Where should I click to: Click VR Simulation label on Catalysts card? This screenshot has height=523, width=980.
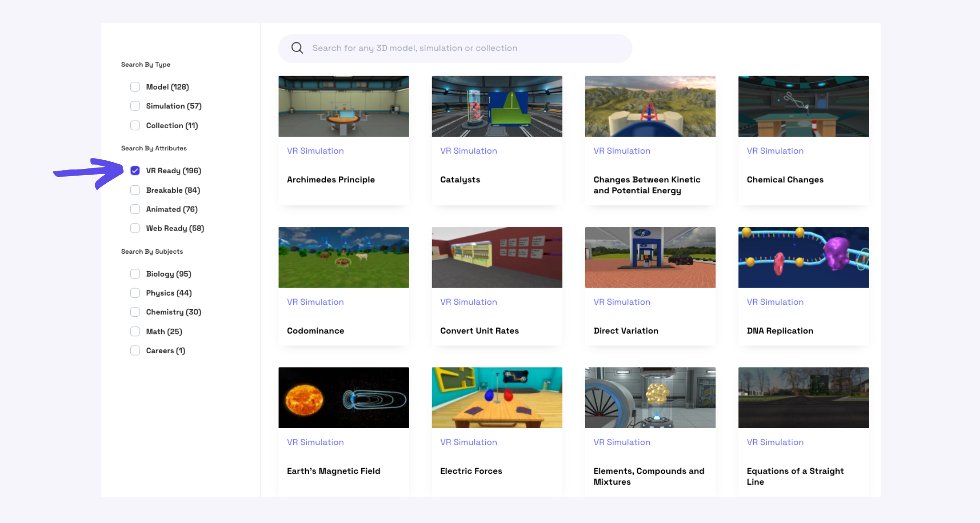(x=468, y=151)
